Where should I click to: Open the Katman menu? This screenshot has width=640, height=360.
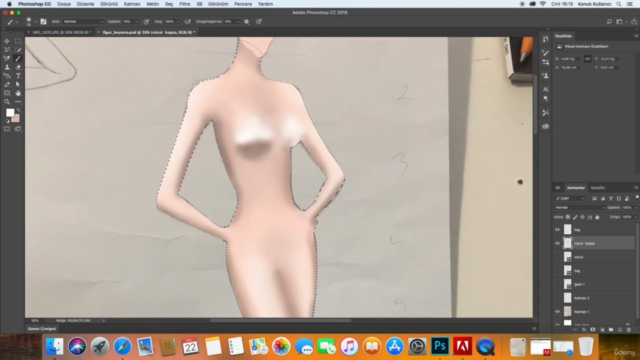pyautogui.click(x=132, y=4)
